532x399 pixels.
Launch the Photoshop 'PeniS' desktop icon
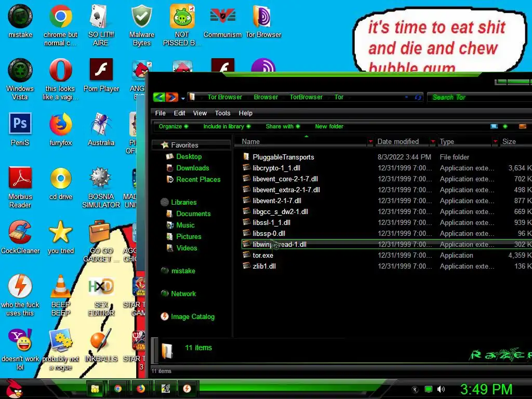pyautogui.click(x=20, y=129)
